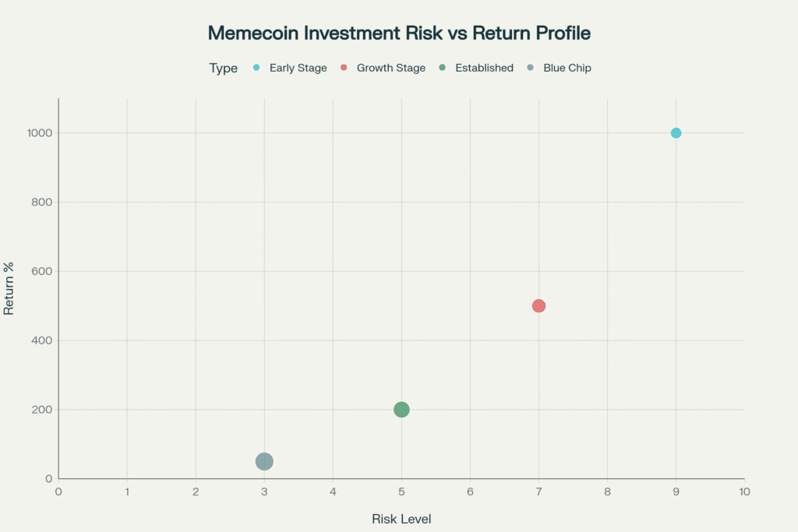The image size is (798, 532).
Task: Click the 600 tick on the return axis
Action: (x=41, y=271)
